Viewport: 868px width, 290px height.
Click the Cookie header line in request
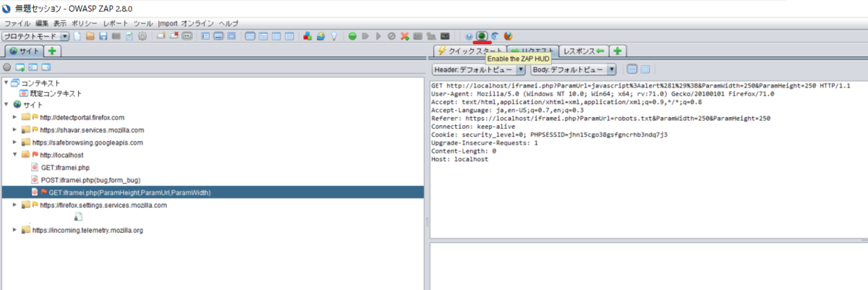(x=549, y=135)
